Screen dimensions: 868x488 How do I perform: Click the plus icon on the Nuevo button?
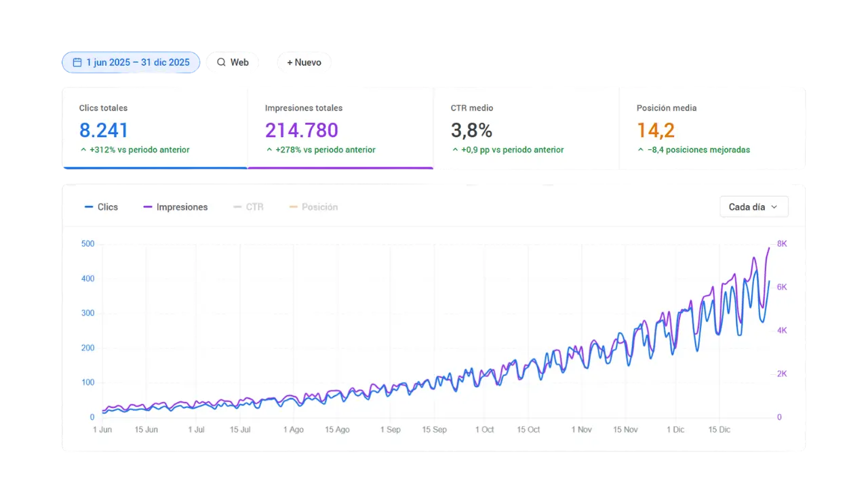[x=291, y=62]
